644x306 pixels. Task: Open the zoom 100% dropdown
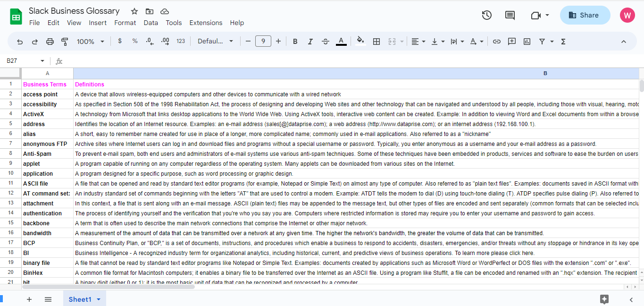(x=91, y=42)
